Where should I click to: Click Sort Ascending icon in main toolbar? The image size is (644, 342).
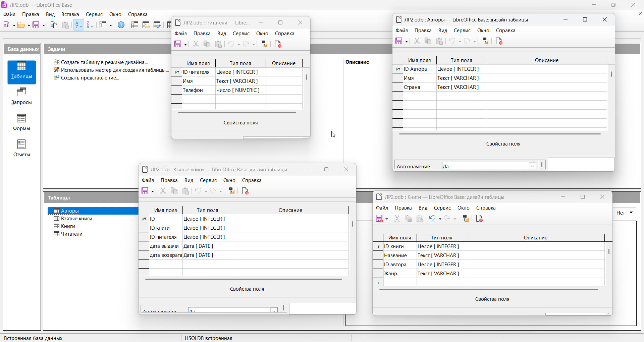click(79, 25)
